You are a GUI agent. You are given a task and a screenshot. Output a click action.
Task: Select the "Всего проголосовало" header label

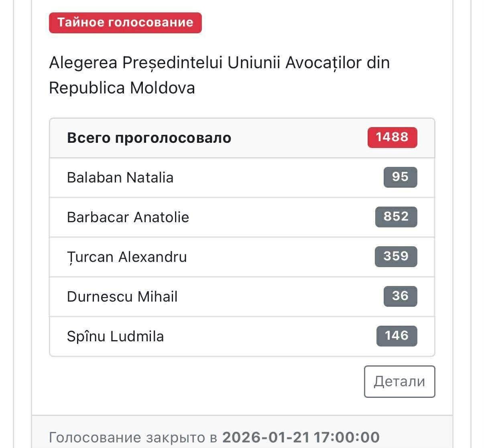[x=149, y=138]
